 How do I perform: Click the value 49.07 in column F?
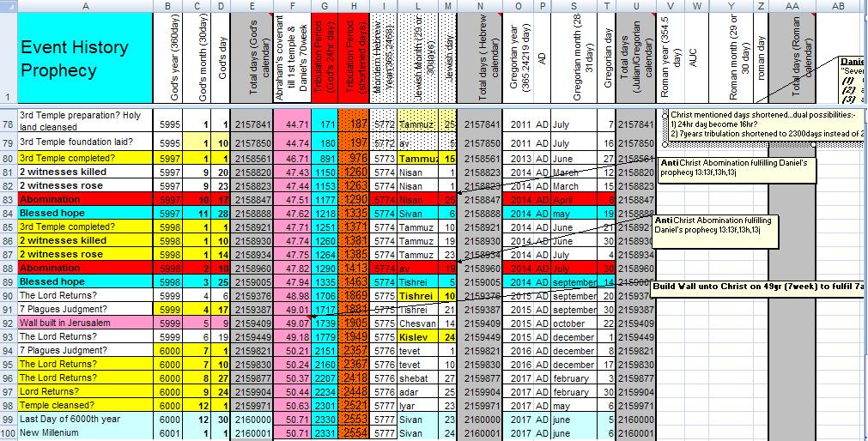click(292, 323)
